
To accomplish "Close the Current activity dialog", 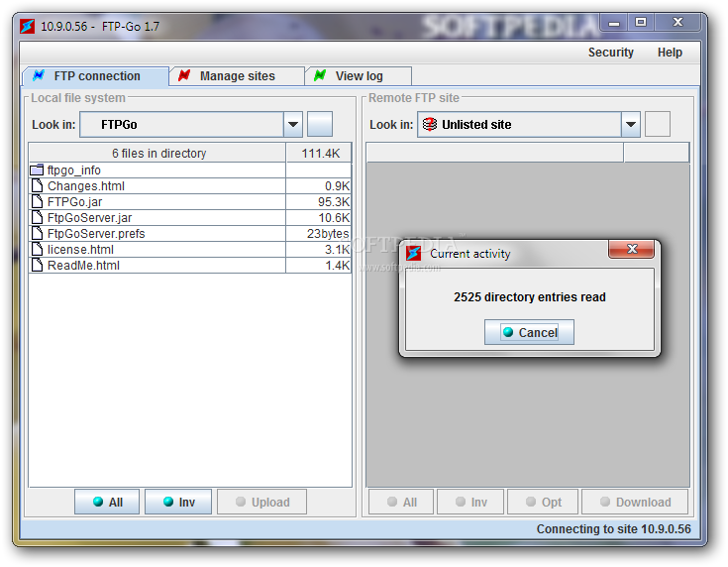I will tap(632, 249).
